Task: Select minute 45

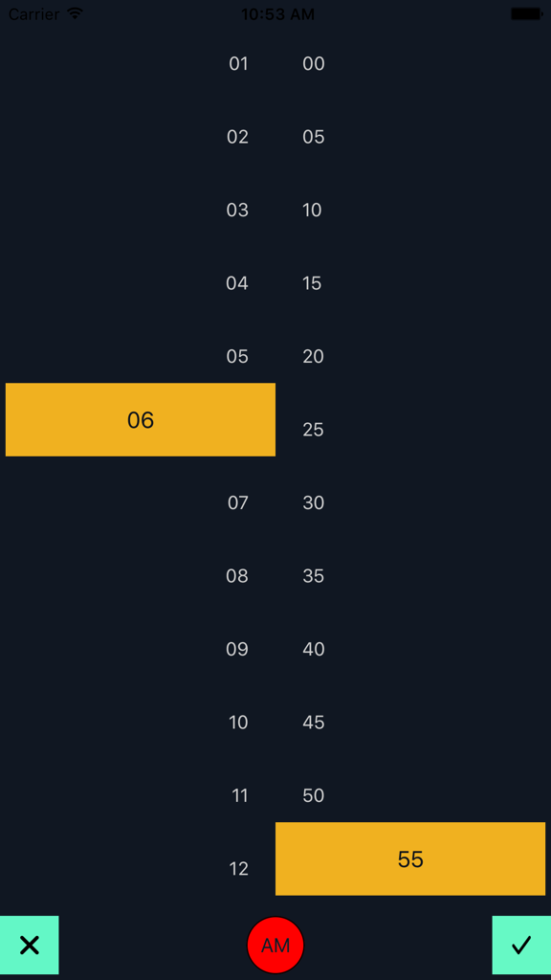Action: (x=313, y=723)
